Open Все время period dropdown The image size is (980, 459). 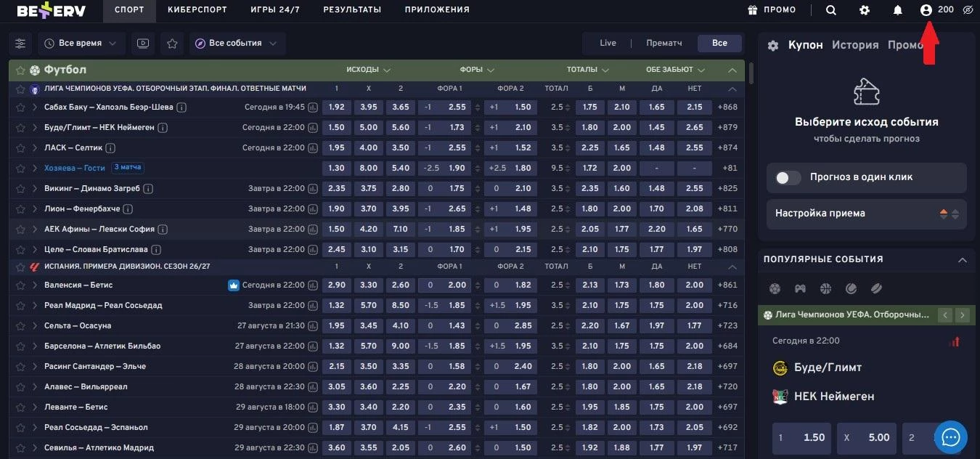tap(81, 44)
